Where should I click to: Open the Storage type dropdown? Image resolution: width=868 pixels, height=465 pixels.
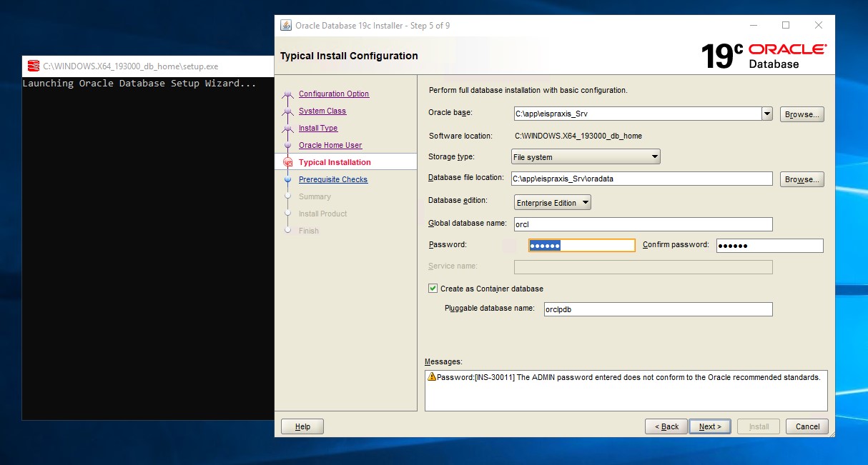(586, 157)
